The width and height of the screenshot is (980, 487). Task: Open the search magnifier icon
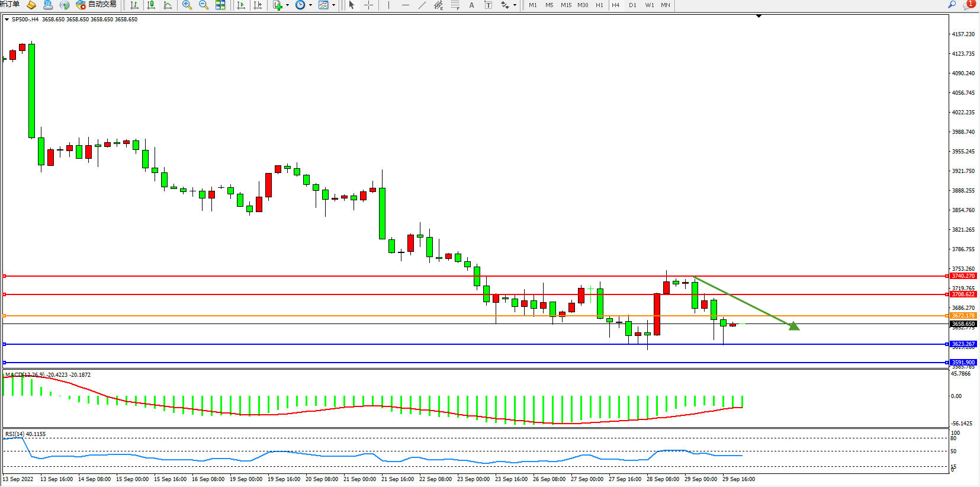(952, 5)
